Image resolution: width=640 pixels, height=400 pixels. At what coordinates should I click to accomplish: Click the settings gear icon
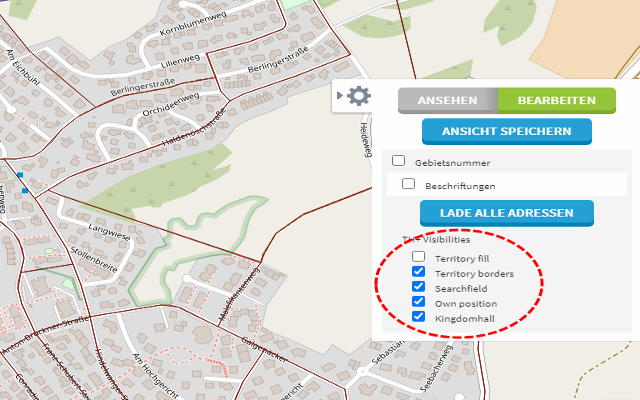(358, 96)
